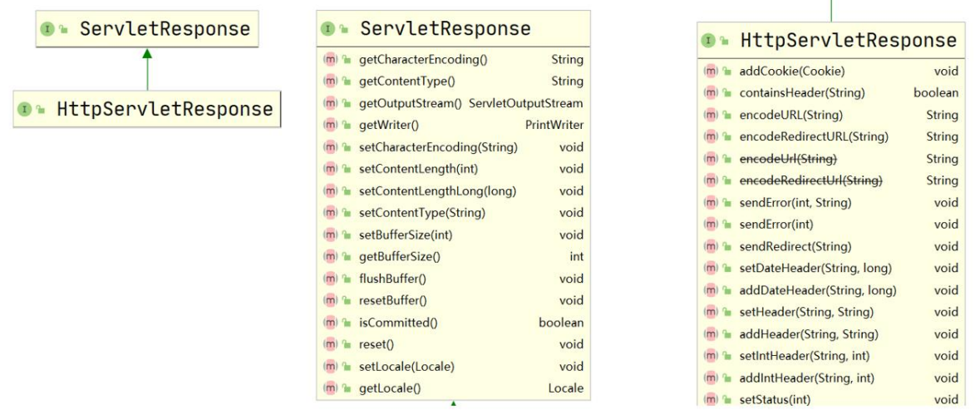Viewport: 980px width, 420px height.
Task: Select the deprecated encodeUrl(String) method
Action: click(x=787, y=159)
